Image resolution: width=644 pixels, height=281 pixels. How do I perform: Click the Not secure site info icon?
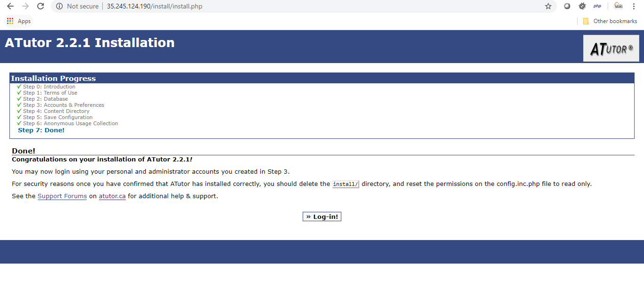[59, 6]
